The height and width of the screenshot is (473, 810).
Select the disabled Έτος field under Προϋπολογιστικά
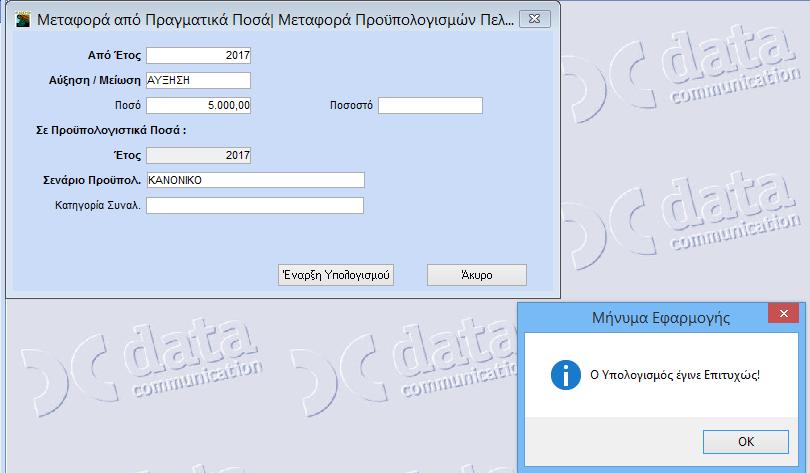coord(198,155)
